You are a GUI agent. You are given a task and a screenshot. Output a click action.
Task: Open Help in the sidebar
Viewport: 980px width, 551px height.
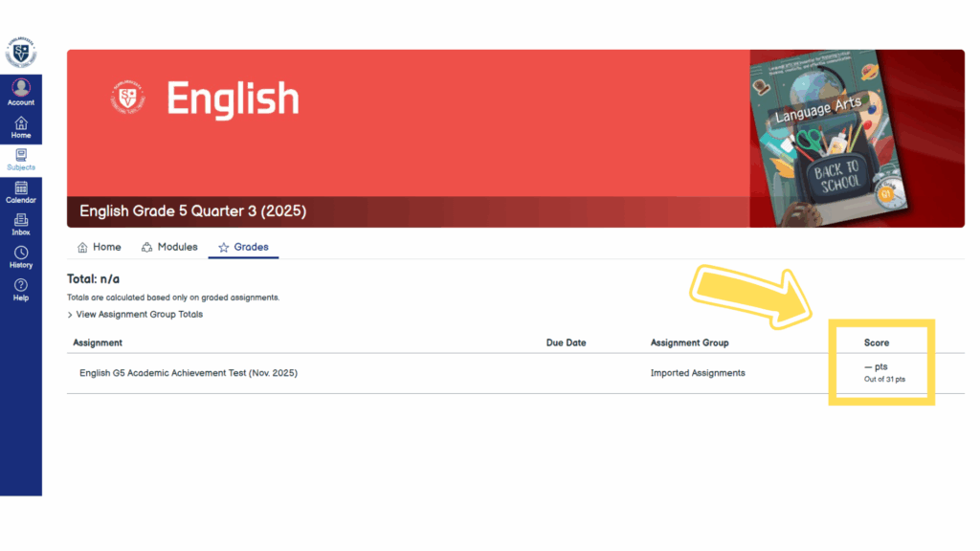(x=21, y=290)
